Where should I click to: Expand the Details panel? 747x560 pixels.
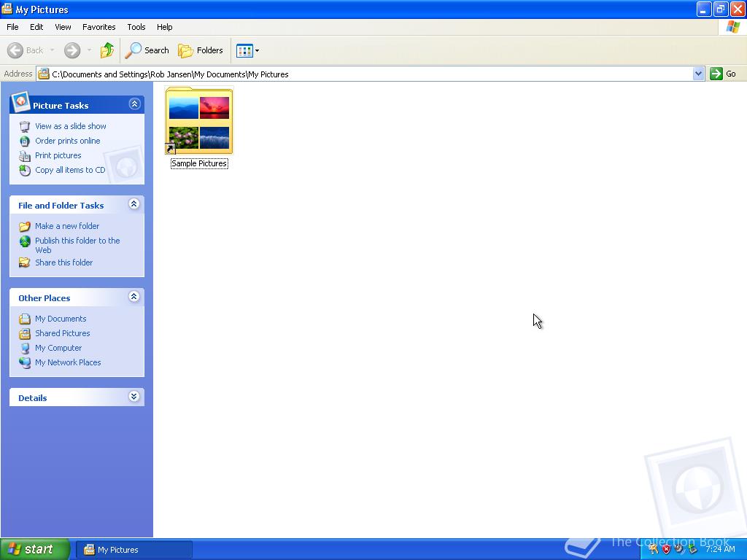coord(134,397)
